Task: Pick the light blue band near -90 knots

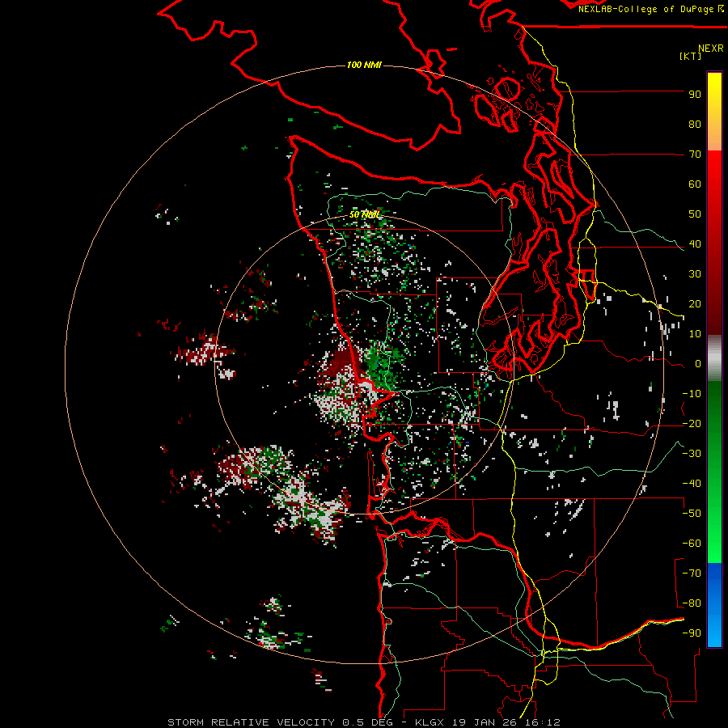Action: pos(714,633)
